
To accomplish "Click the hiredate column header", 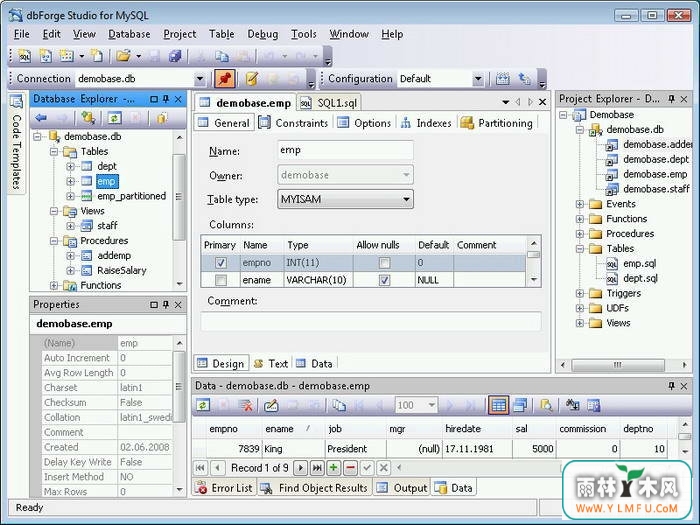I will point(477,429).
